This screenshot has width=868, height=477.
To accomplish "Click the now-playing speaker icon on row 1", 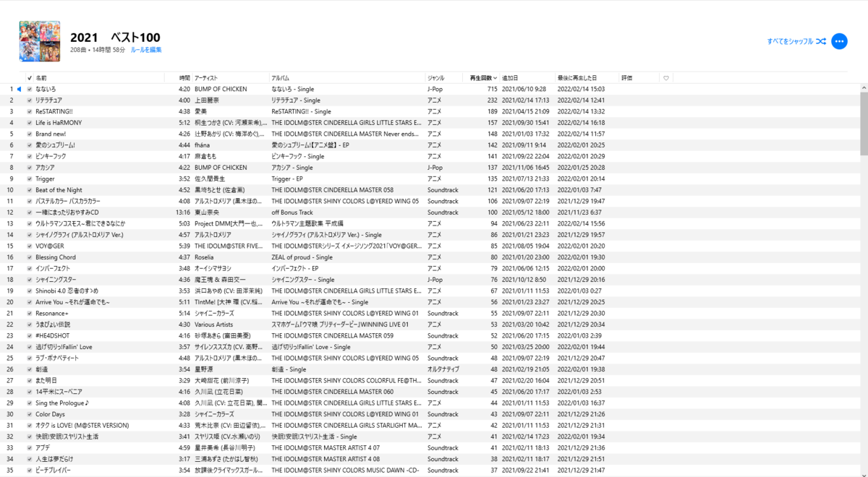I will point(20,89).
